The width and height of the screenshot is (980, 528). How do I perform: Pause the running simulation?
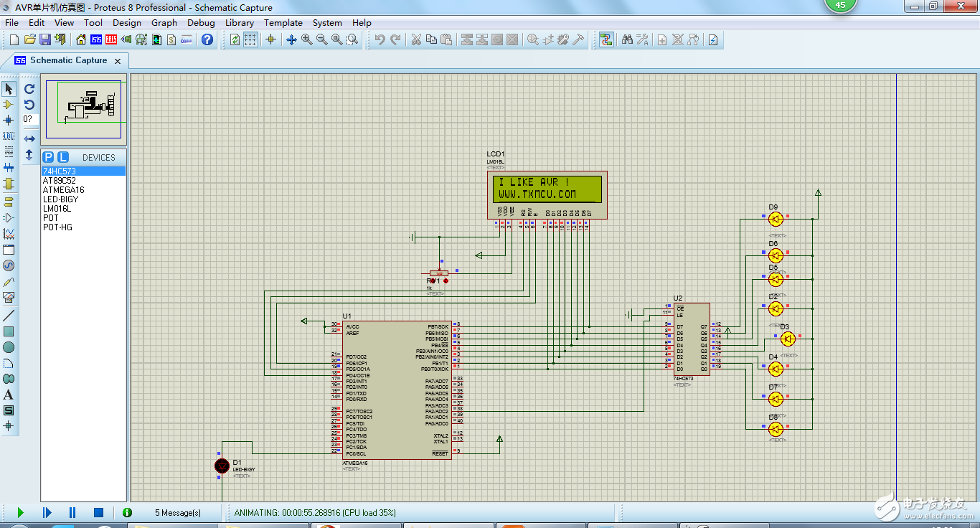(72, 512)
